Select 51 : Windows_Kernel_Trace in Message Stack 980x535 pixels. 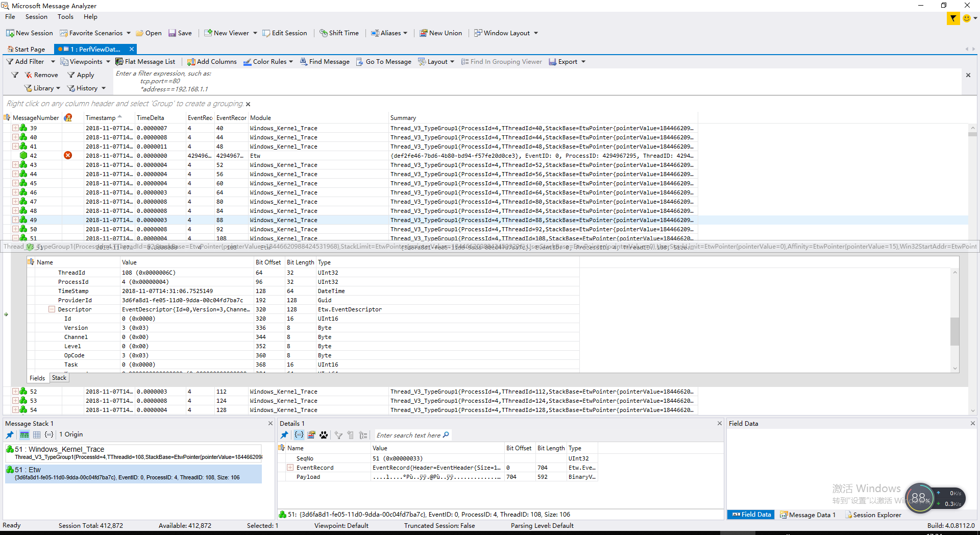pyautogui.click(x=134, y=453)
